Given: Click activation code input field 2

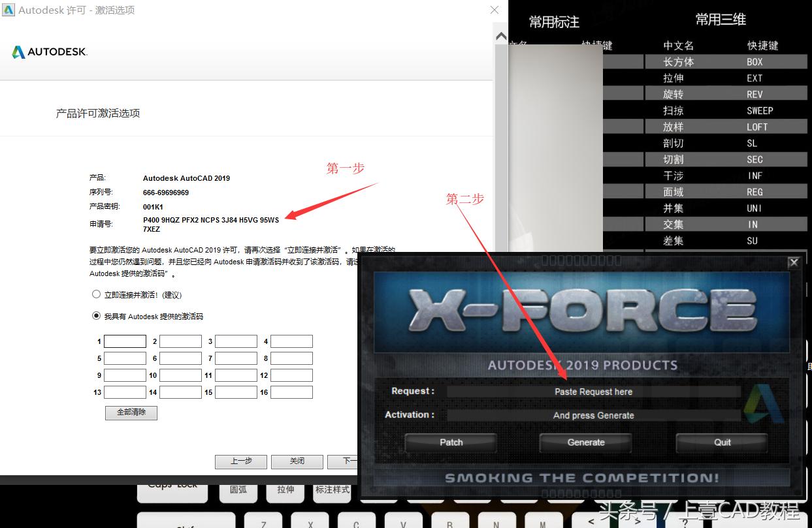Looking at the screenshot, I should click(181, 341).
